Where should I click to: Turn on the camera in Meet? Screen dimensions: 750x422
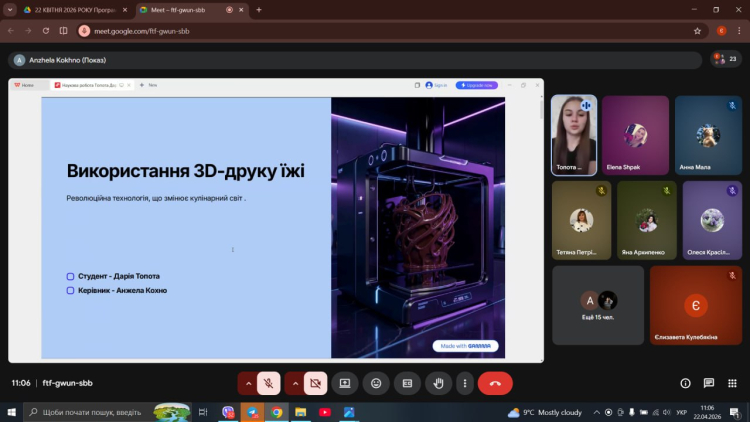tap(315, 383)
